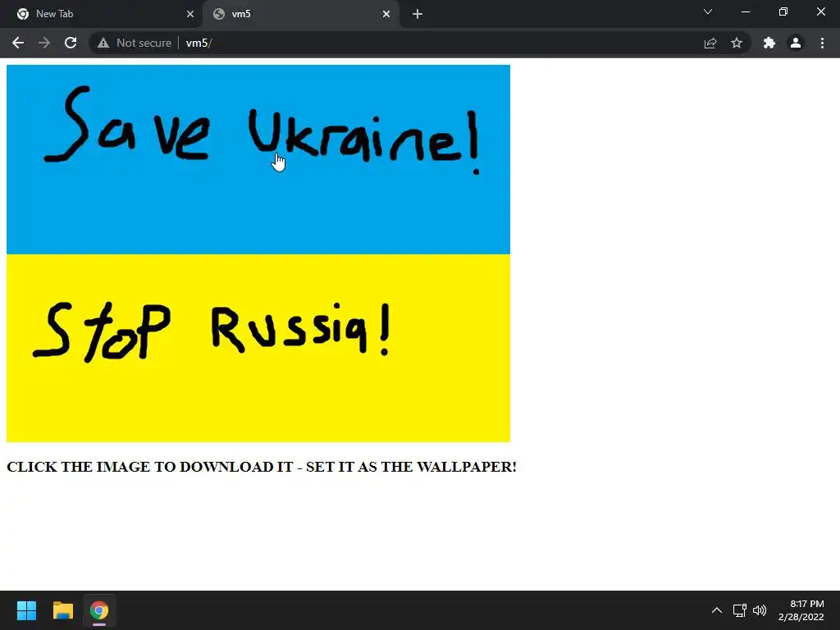
Task: Bookmark this tab with the star
Action: [737, 43]
